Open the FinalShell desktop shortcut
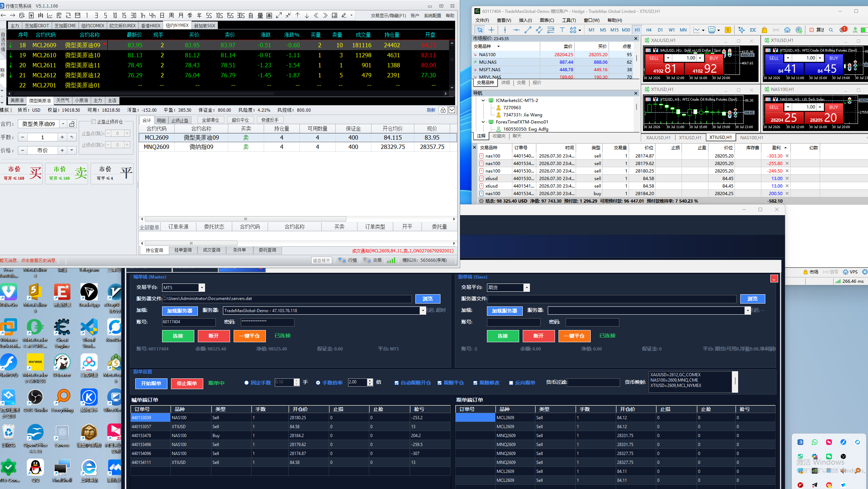The height and width of the screenshot is (489, 868). click(x=62, y=470)
